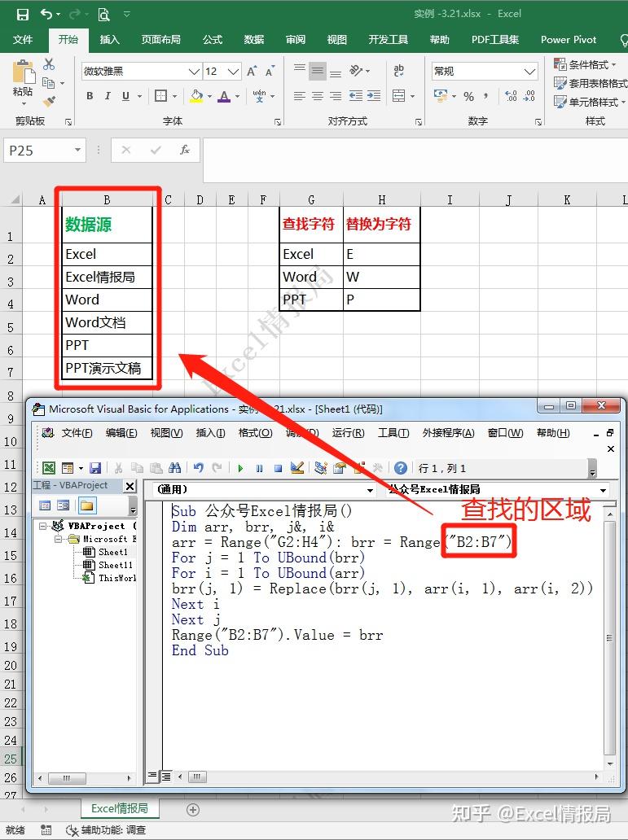
Task: Open the font name dropdown showing 微软雅黑
Action: 194,72
